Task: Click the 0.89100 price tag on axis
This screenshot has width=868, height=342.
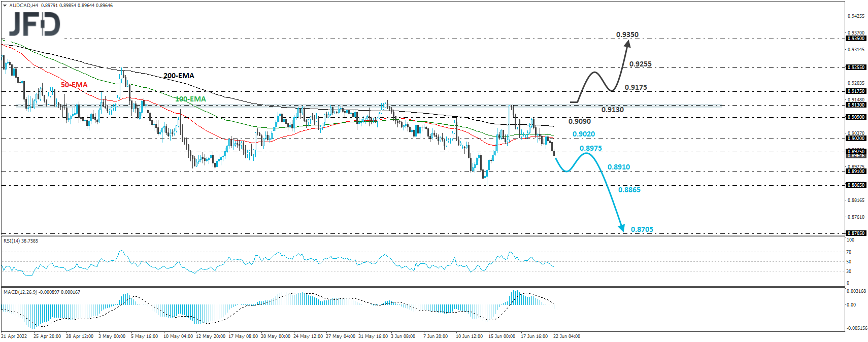Action: (x=856, y=172)
